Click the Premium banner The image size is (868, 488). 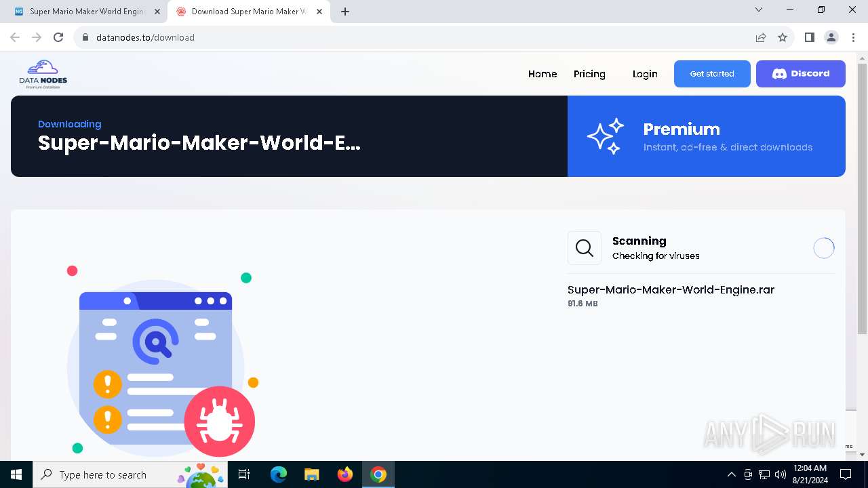point(706,136)
